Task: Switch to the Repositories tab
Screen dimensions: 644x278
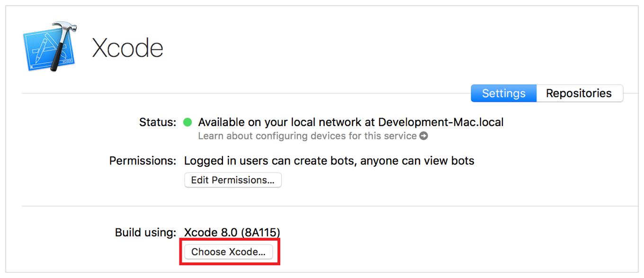Action: pos(580,93)
